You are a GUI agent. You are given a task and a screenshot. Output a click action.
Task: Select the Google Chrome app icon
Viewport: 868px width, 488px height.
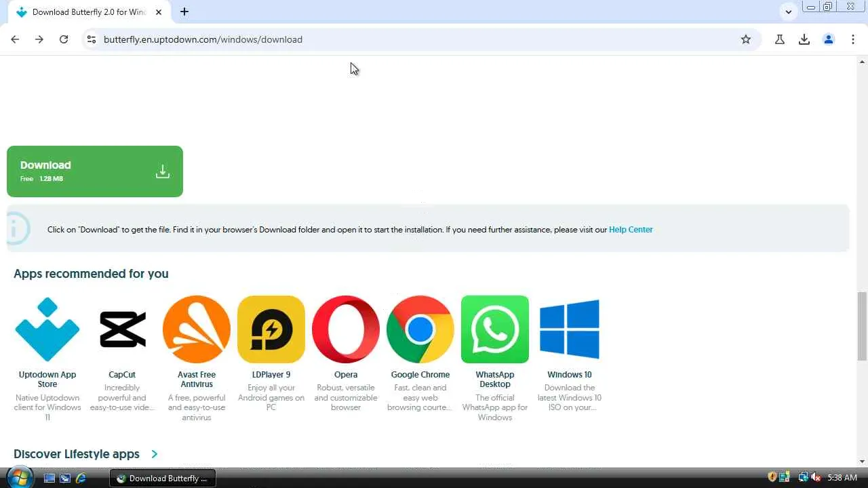click(420, 329)
